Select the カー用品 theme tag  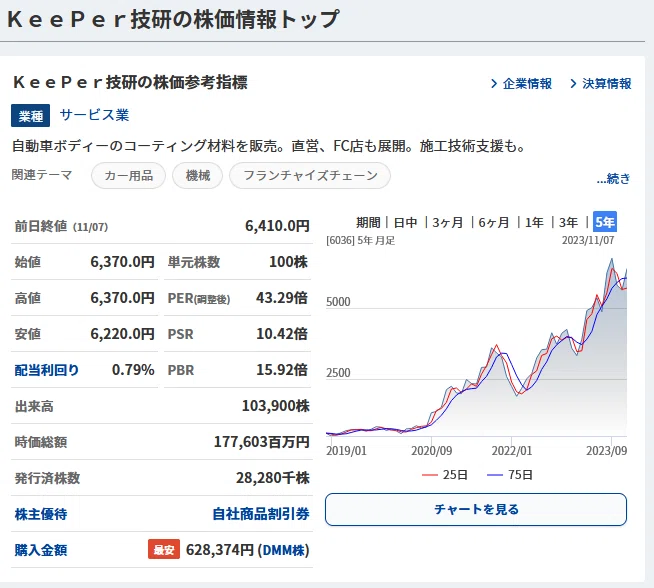(128, 176)
